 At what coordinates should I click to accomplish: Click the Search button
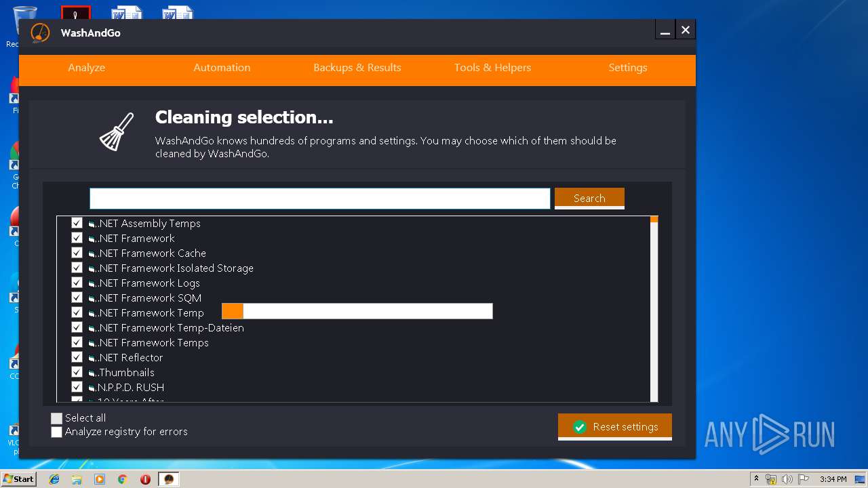tap(589, 199)
